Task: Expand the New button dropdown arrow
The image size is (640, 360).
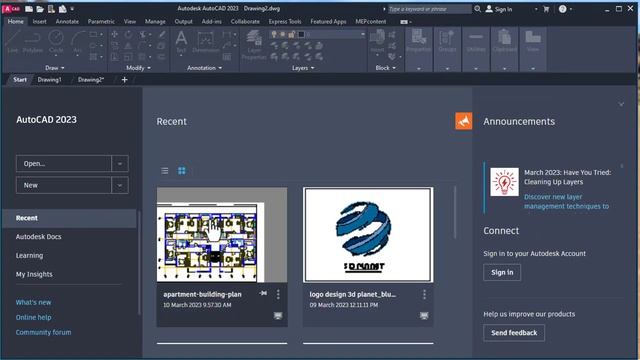Action: click(120, 185)
